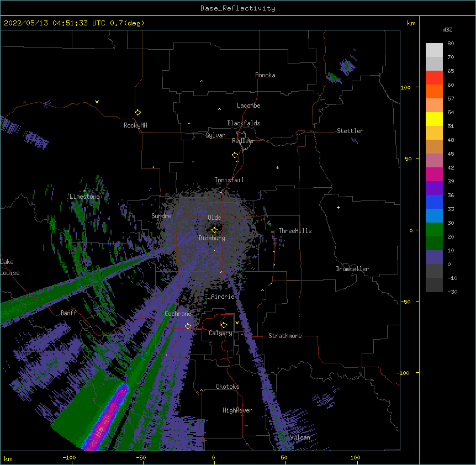The height and width of the screenshot is (465, 476).
Task: Click the yellow station marker beside RockyMH
Action: tap(137, 113)
